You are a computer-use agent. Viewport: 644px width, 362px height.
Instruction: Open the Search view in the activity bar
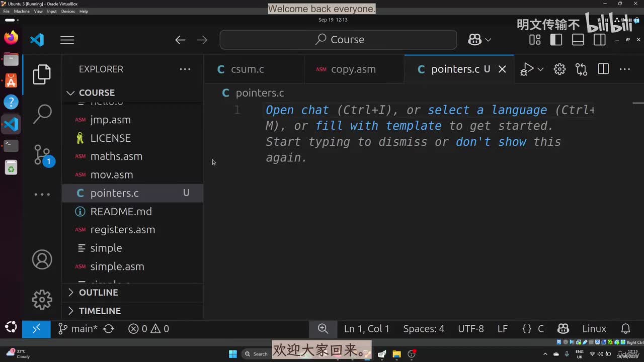pos(42,114)
